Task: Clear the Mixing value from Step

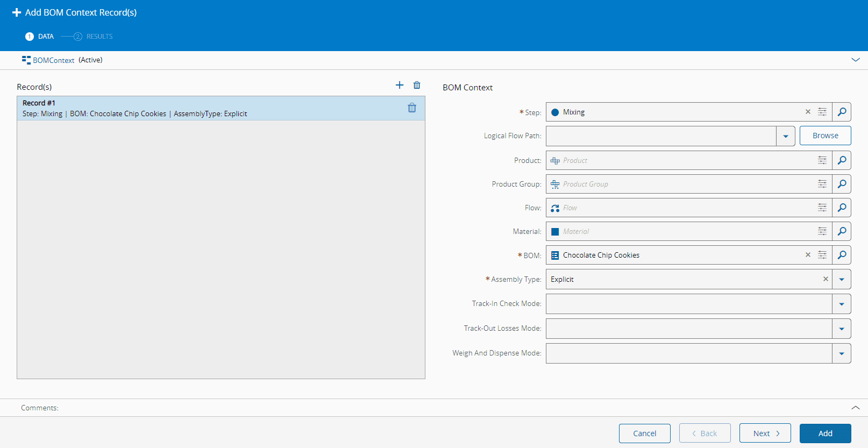Action: click(808, 112)
